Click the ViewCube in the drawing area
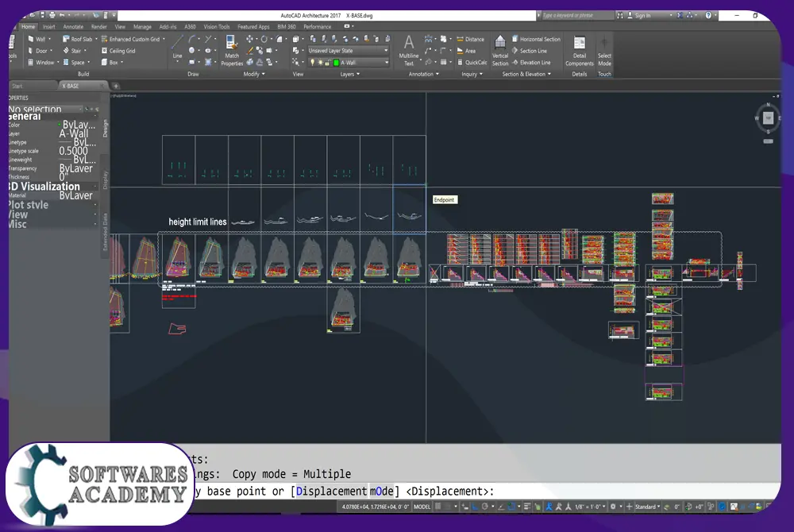 click(768, 118)
